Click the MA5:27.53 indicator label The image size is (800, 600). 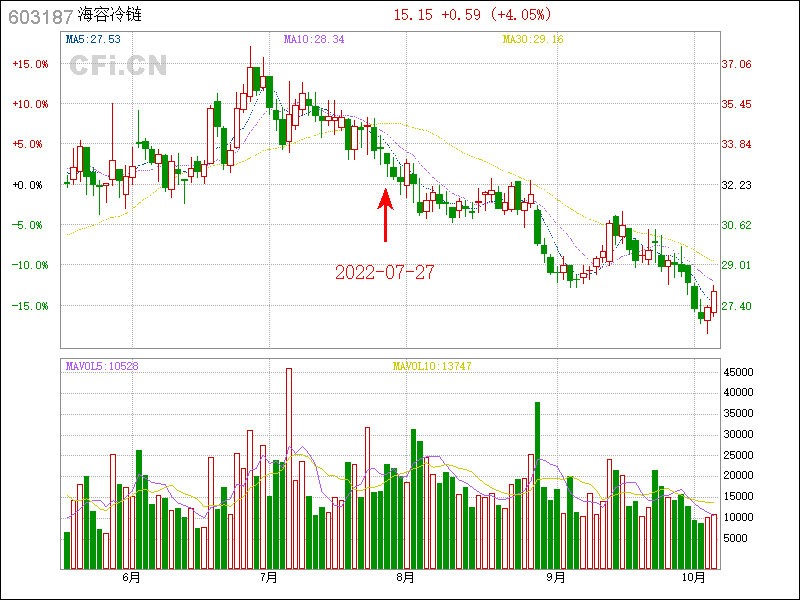(93, 39)
